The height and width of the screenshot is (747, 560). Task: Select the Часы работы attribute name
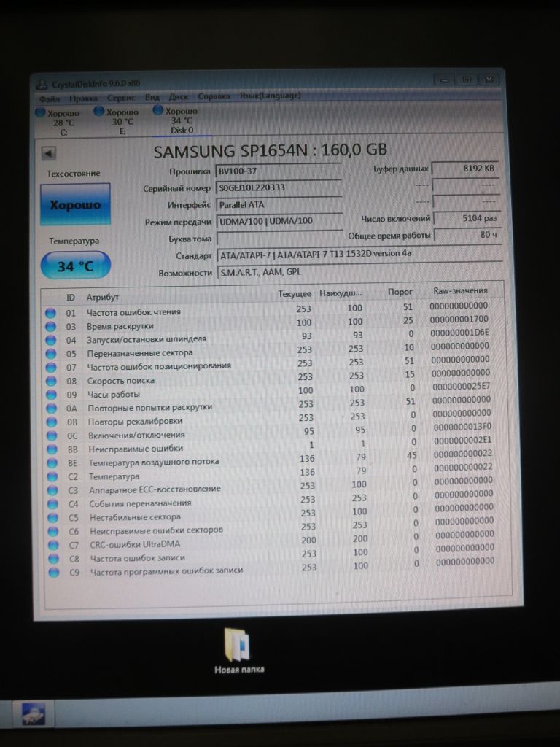[x=113, y=395]
